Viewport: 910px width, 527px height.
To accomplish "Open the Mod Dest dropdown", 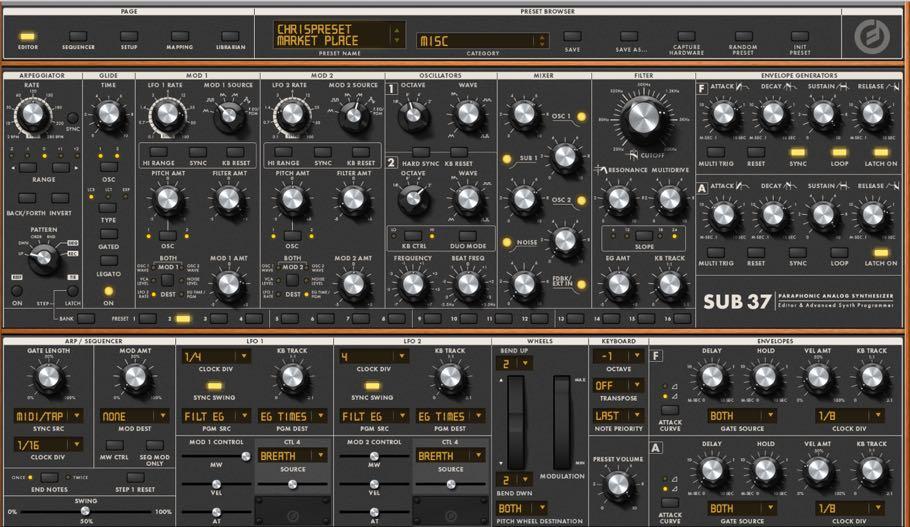I will pos(134,416).
